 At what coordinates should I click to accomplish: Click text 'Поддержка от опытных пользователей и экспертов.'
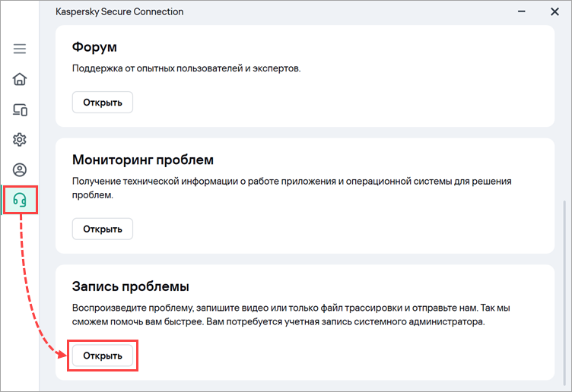click(x=186, y=68)
